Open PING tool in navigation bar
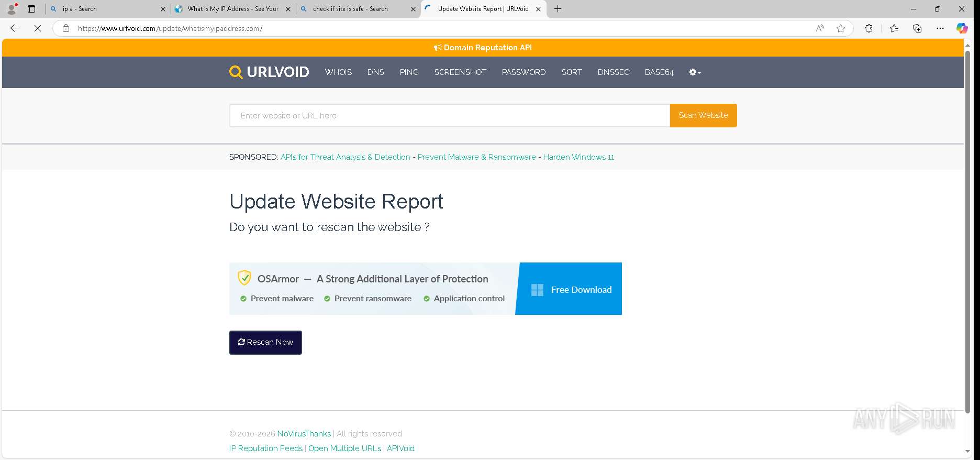The image size is (980, 460). tap(409, 72)
